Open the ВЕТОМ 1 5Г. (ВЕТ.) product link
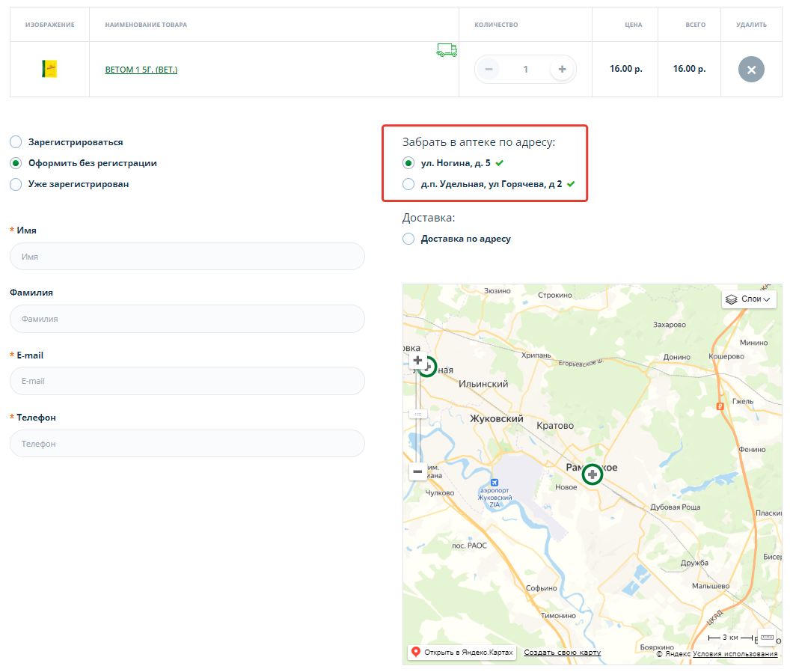The height and width of the screenshot is (672, 793). click(x=141, y=70)
